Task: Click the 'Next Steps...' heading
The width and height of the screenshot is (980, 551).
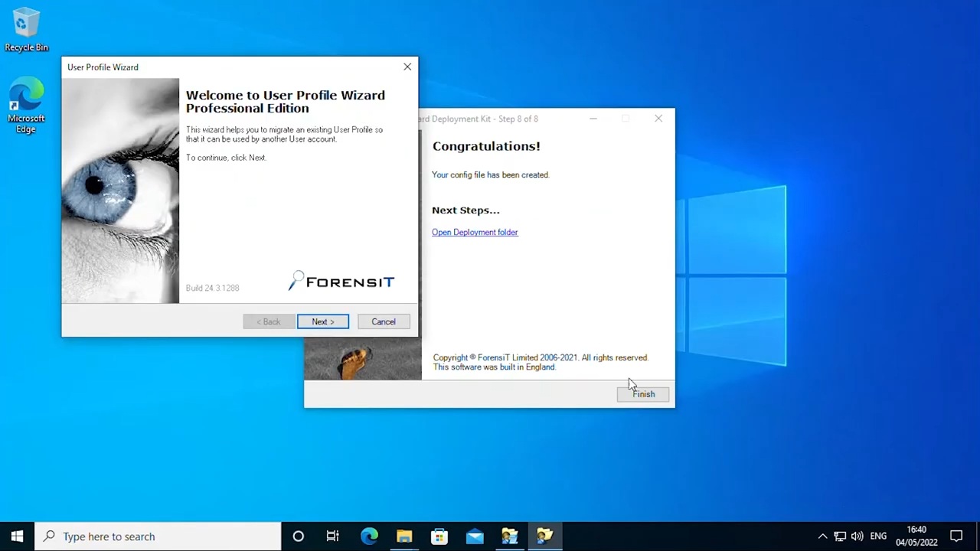Action: [465, 210]
